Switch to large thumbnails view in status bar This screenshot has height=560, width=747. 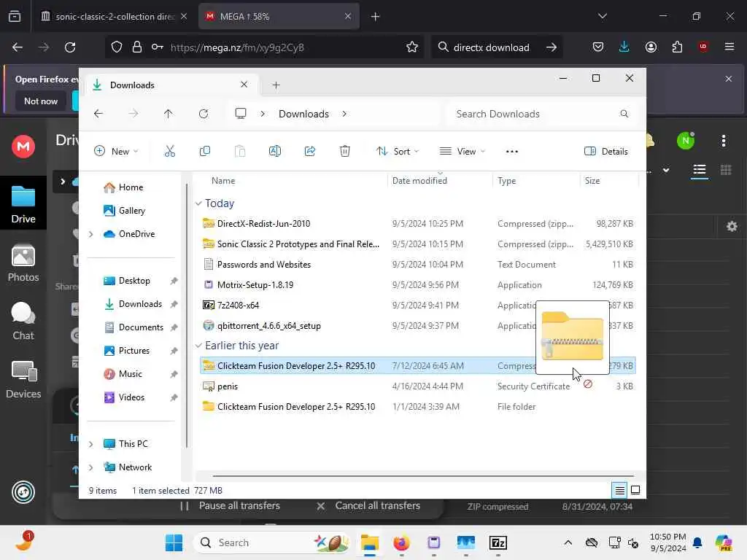(x=635, y=490)
